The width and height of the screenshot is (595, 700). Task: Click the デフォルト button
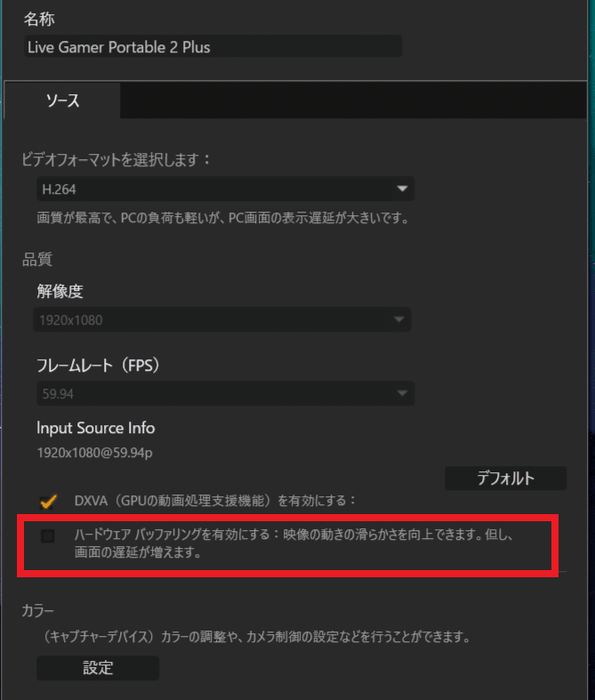tap(505, 479)
